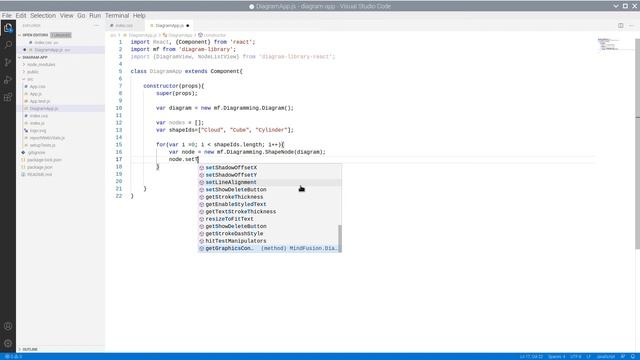This screenshot has width=640, height=360.
Task: Click the code minimap preview
Action: (608, 44)
